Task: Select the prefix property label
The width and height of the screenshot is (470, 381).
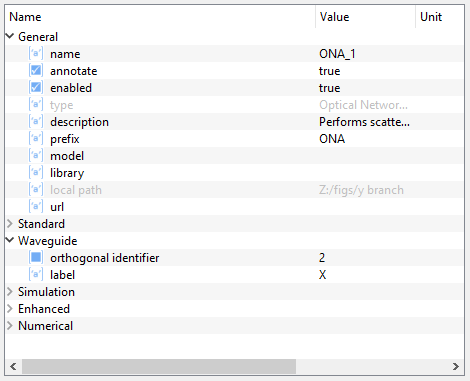Action: (65, 139)
